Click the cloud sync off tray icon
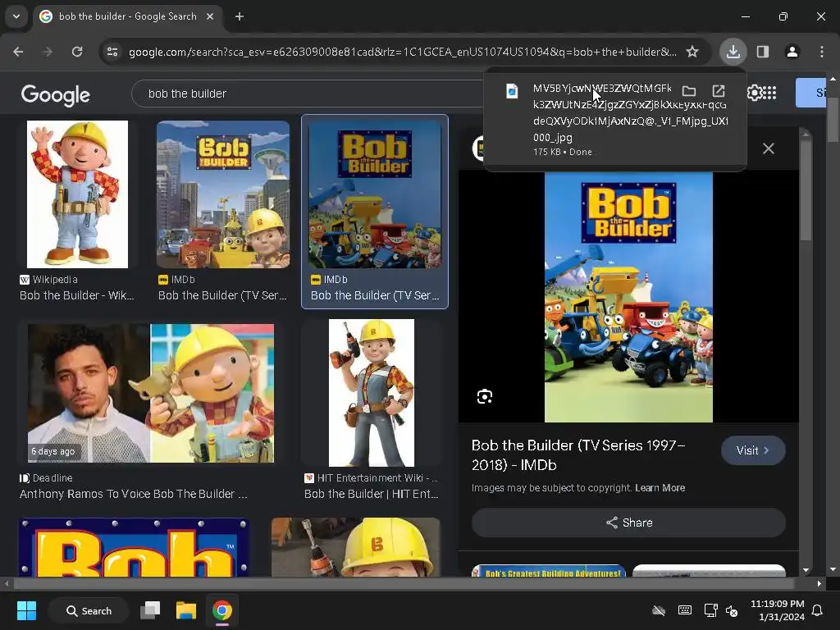The image size is (840, 630). click(659, 610)
